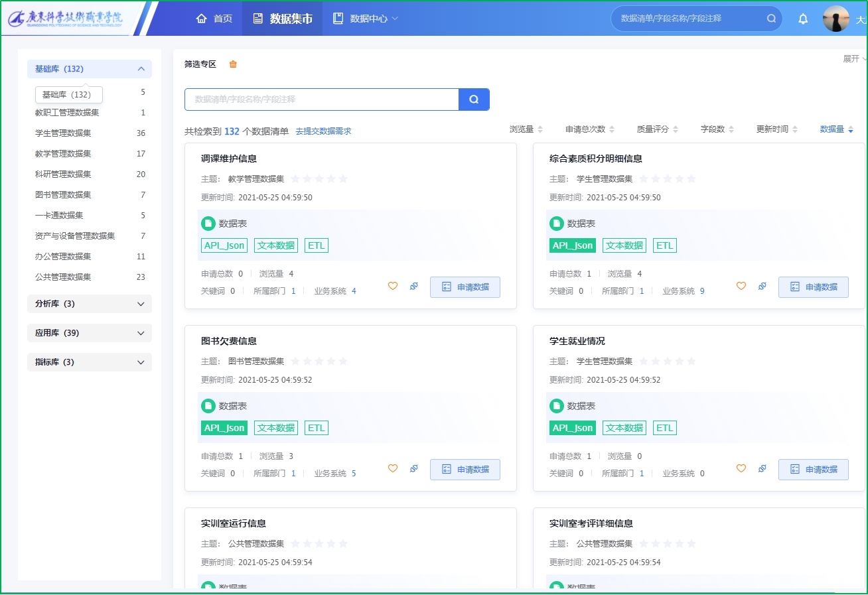
Task: Expand the 应用库 (39) section
Action: [x=90, y=333]
